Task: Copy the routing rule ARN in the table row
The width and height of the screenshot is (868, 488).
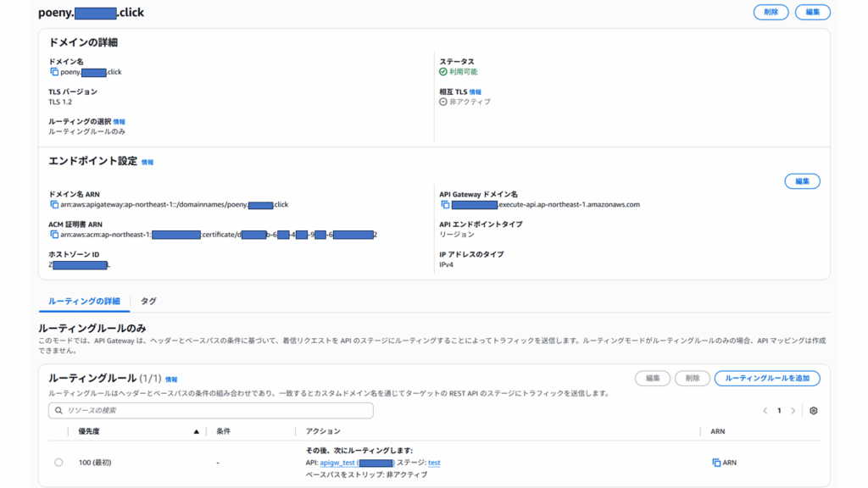Action: point(716,463)
